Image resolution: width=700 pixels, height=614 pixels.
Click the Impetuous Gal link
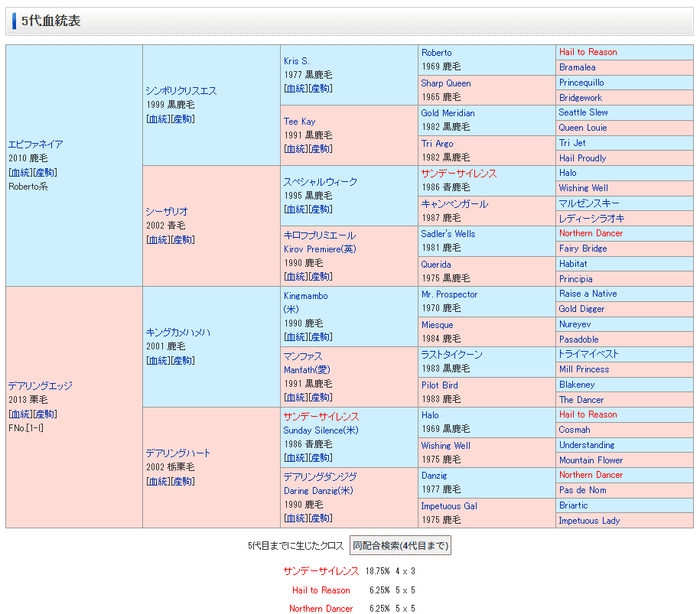[449, 506]
